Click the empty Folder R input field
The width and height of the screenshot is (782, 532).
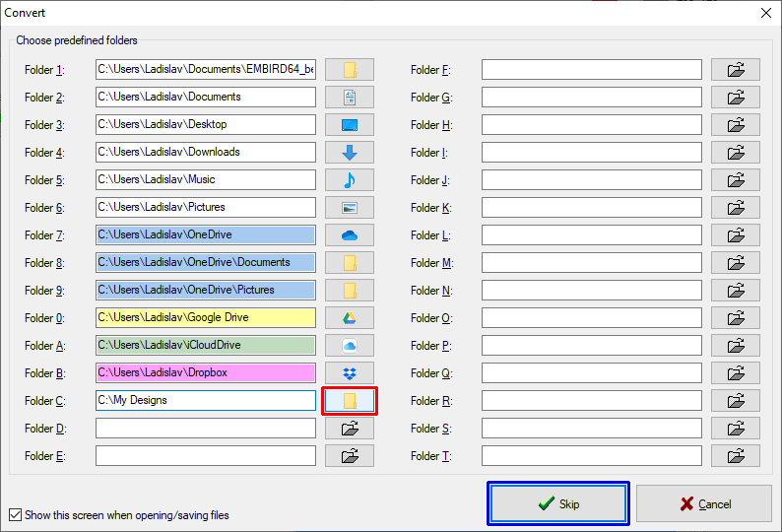(x=592, y=401)
